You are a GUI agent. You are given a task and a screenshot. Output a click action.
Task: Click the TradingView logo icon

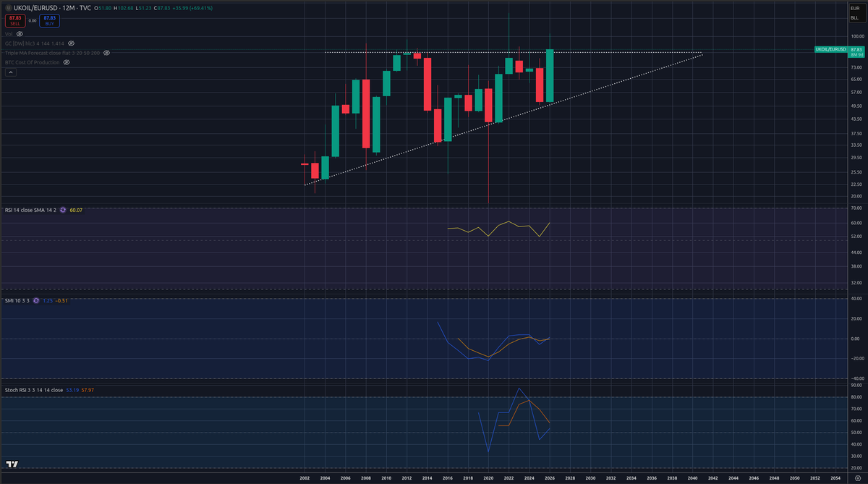click(12, 464)
